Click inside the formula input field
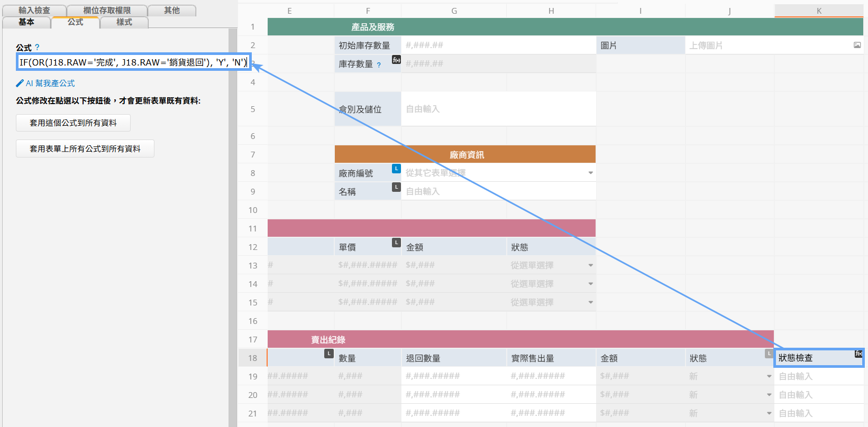This screenshot has width=868, height=427. point(132,62)
